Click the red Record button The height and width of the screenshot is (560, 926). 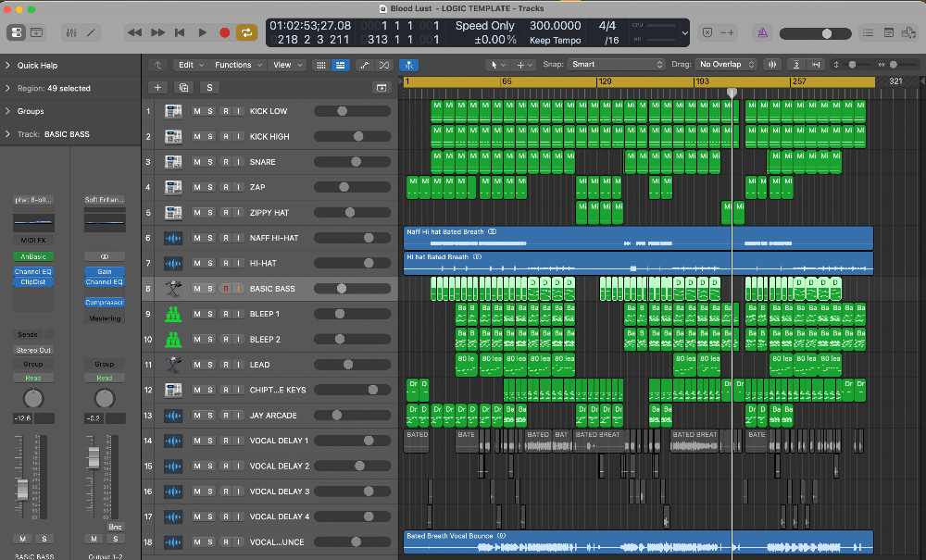pyautogui.click(x=224, y=32)
